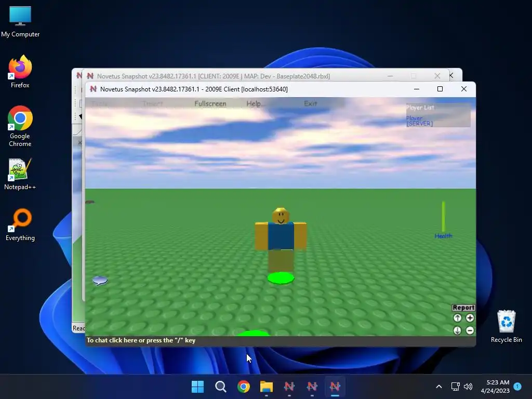Open My Computer desktop icon
532x399 pixels.
[20, 21]
